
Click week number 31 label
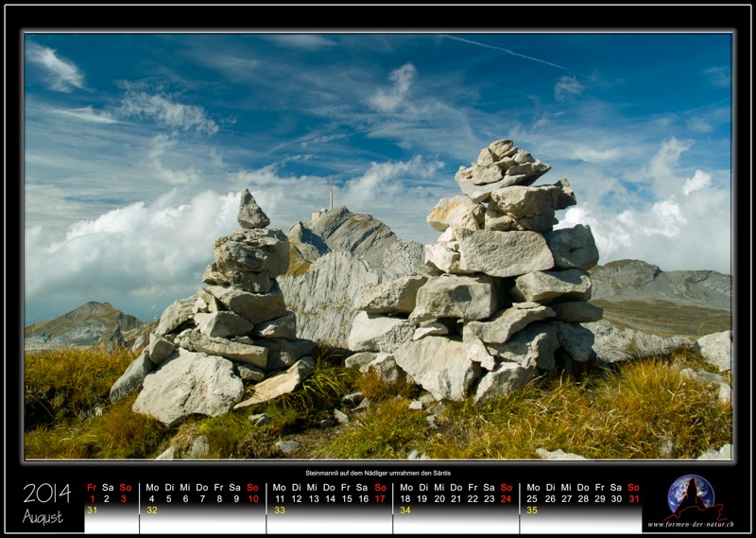point(92,511)
